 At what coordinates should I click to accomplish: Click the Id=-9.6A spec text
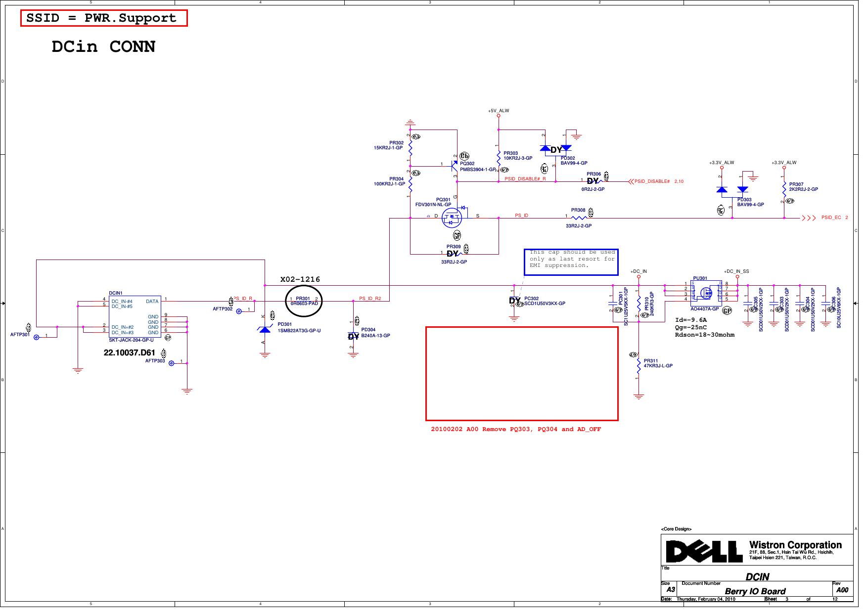coord(691,320)
